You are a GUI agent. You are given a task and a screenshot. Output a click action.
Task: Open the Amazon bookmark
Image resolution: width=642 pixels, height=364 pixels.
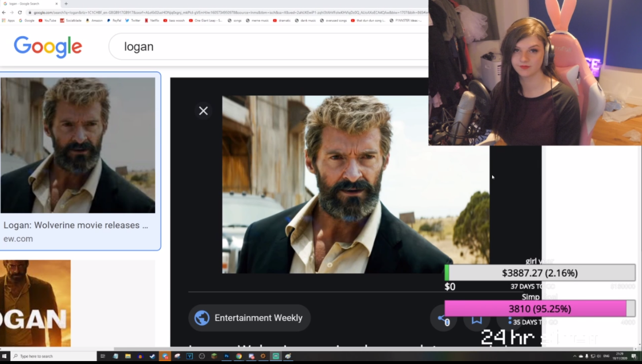pos(94,21)
